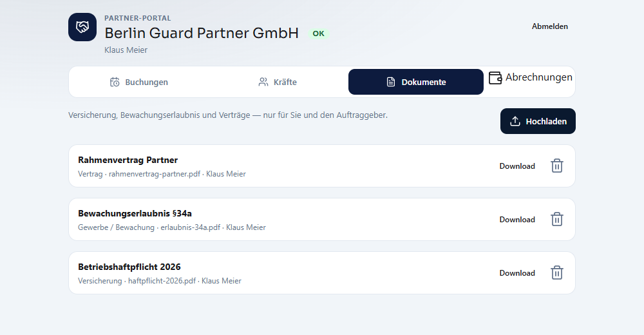The image size is (644, 335).
Task: Go to the Abrechnungen tab
Action: 530,78
